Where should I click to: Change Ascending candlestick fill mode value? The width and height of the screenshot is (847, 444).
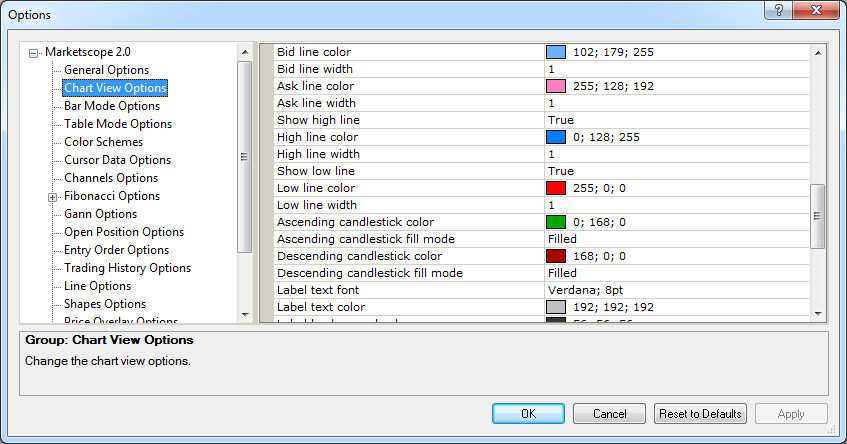(x=677, y=239)
